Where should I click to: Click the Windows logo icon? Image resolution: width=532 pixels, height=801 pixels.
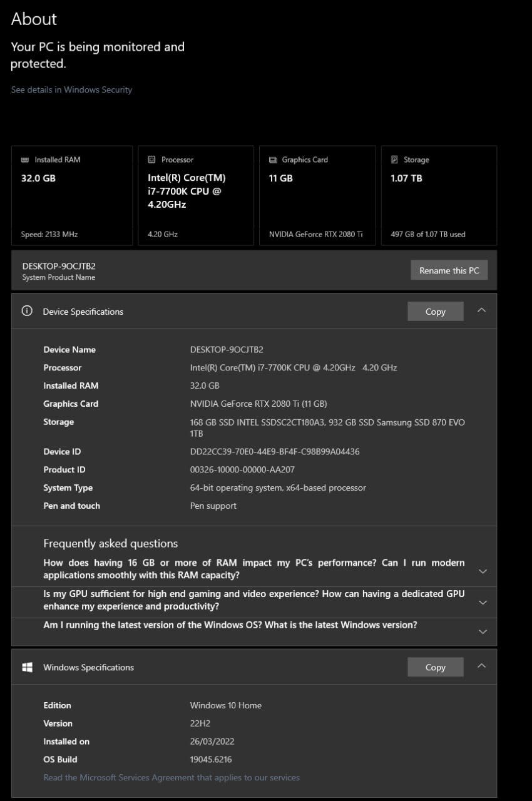[28, 667]
